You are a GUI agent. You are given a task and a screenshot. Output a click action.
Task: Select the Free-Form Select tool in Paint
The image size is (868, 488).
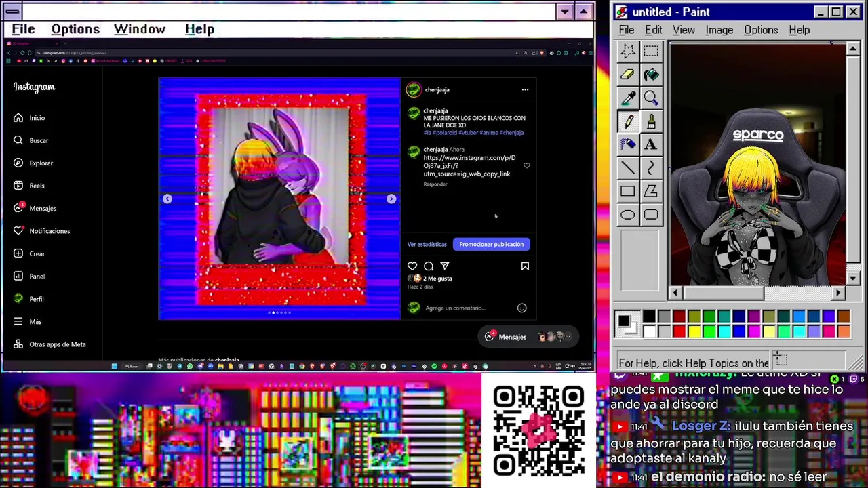628,51
